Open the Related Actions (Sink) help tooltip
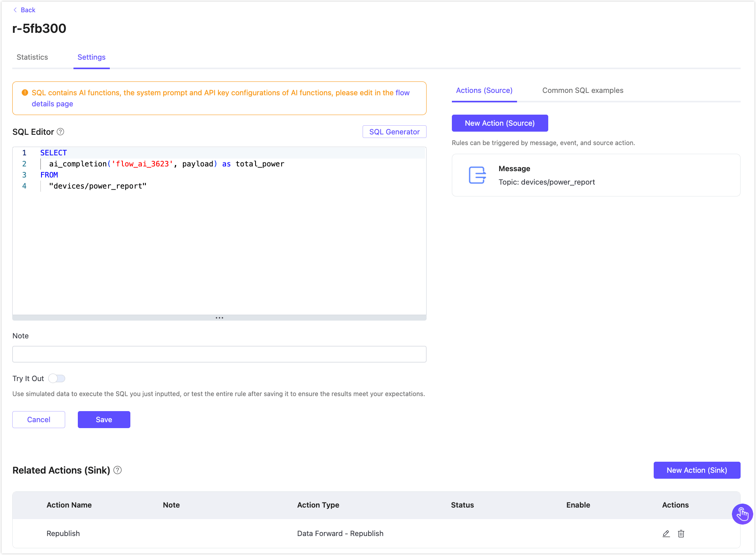The width and height of the screenshot is (756, 555). pyautogui.click(x=117, y=470)
